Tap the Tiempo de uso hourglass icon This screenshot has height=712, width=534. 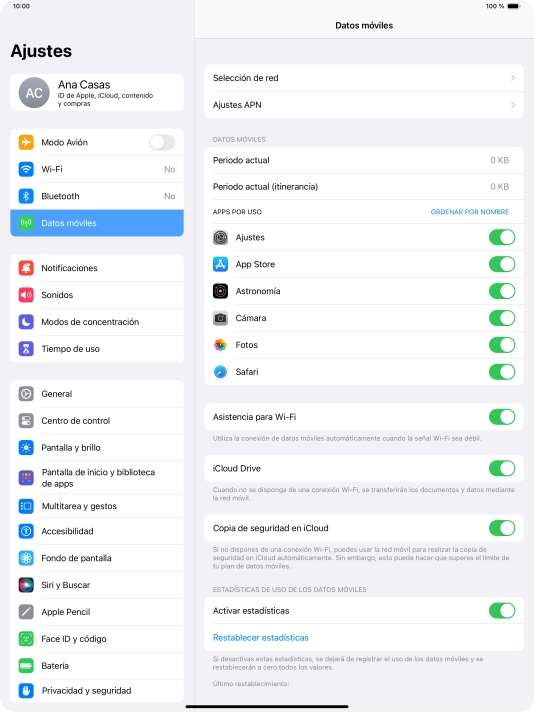pyautogui.click(x=26, y=349)
